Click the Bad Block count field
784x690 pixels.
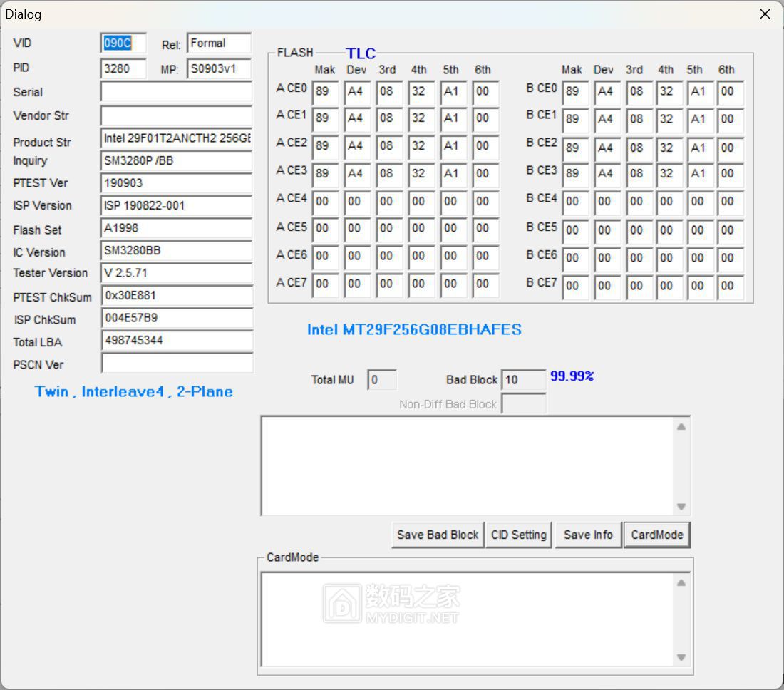tap(523, 380)
